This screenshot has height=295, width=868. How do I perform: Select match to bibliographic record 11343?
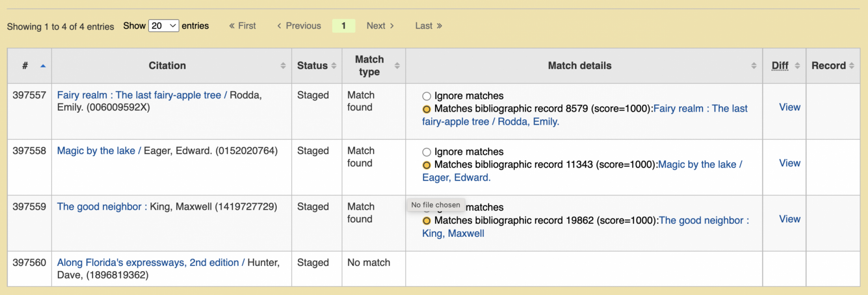coord(427,165)
